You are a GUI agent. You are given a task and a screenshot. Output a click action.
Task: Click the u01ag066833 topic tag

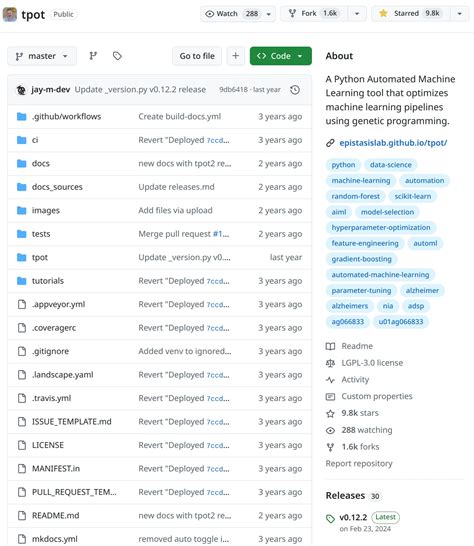click(401, 321)
